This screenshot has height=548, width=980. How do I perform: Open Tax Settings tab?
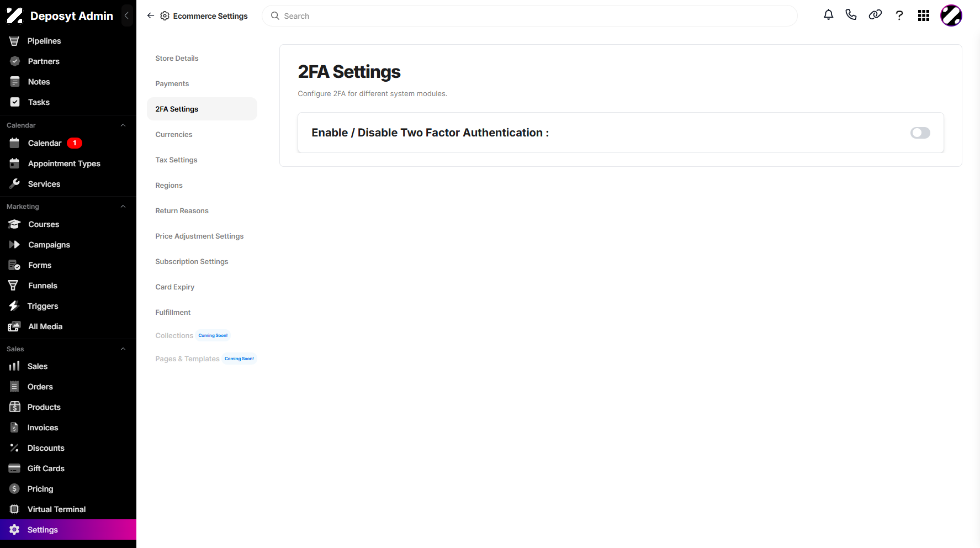202,160
